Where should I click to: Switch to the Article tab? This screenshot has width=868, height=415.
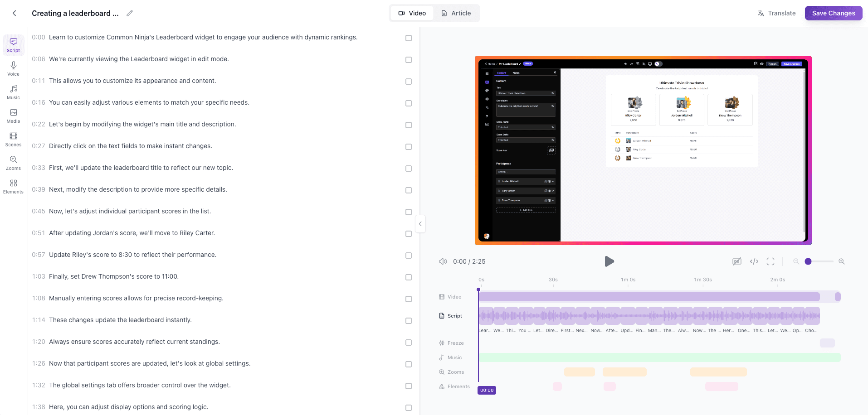(456, 13)
